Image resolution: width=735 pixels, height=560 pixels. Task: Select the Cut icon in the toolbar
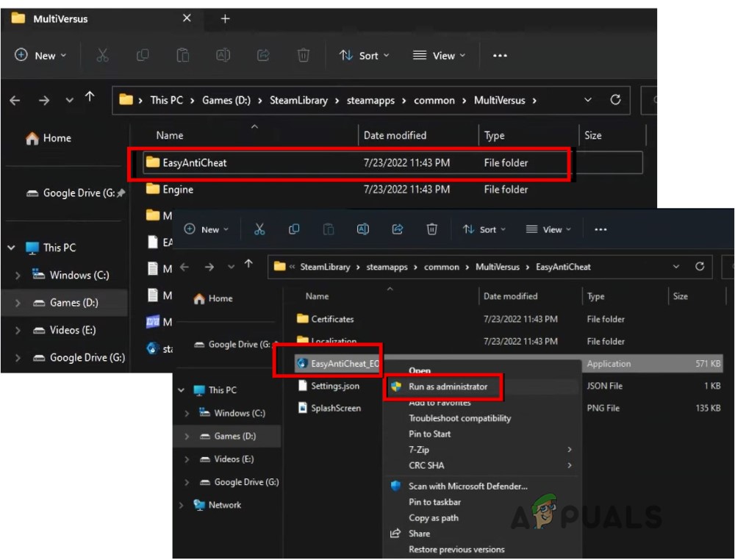(259, 229)
